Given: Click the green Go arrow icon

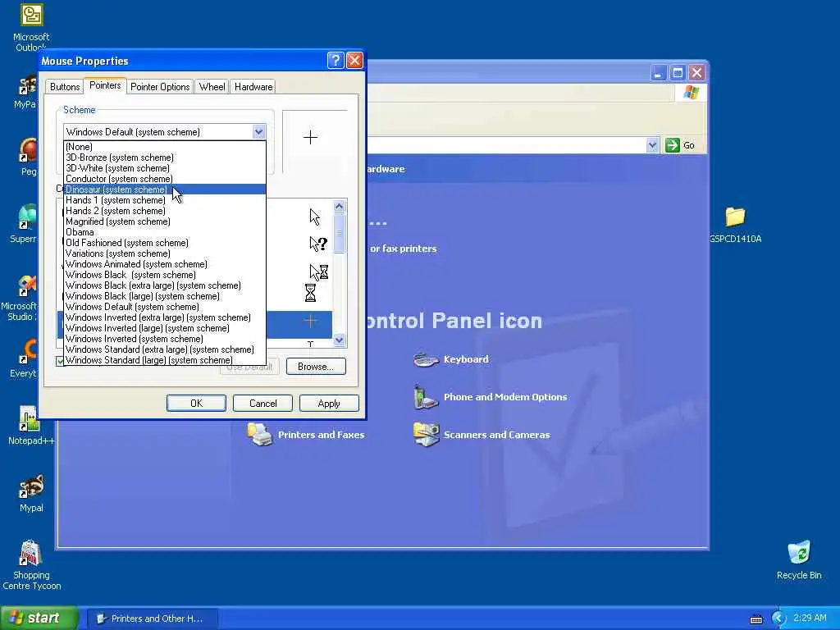Looking at the screenshot, I should (673, 145).
